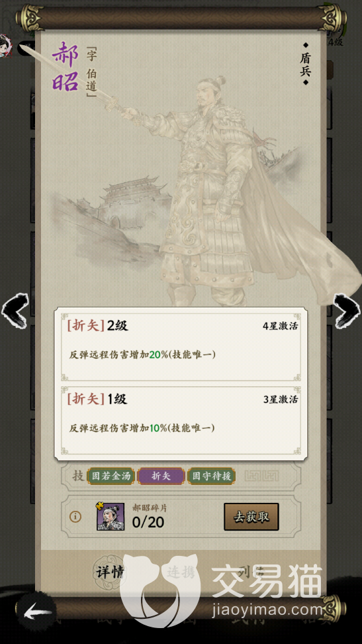The image size is (362, 644).
Task: Tap the 0/20 fragment counter
Action: [148, 522]
